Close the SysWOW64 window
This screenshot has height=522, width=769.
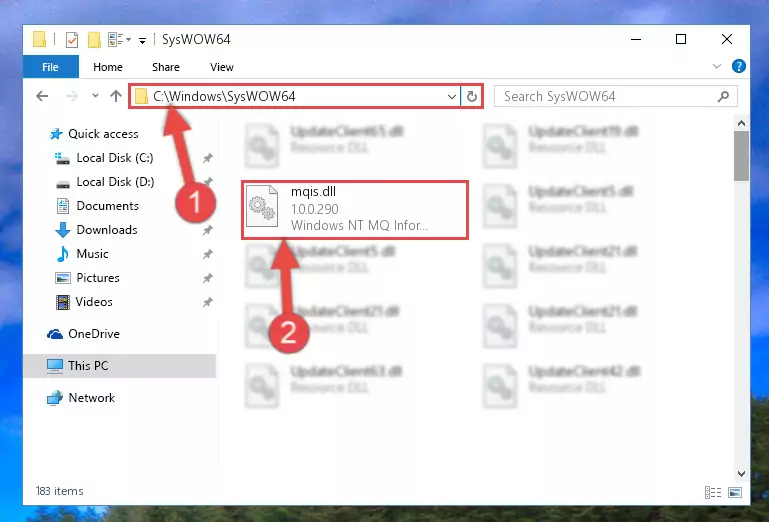coord(727,39)
